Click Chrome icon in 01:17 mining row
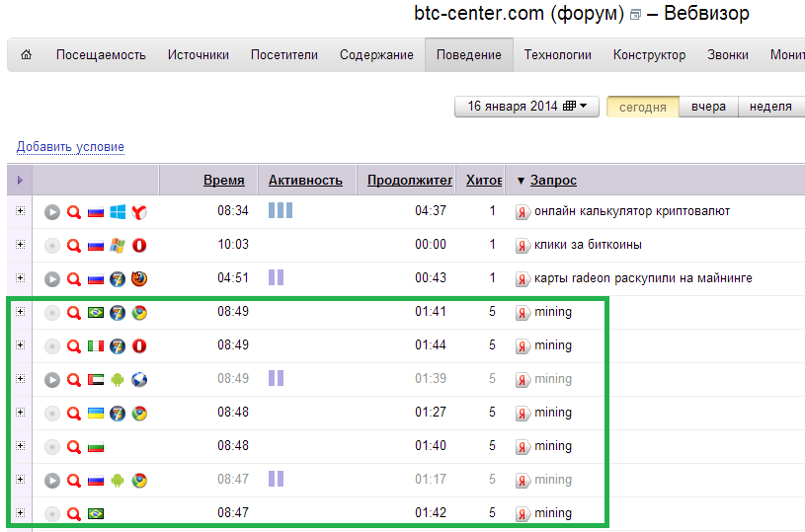The width and height of the screenshot is (805, 532). click(139, 481)
